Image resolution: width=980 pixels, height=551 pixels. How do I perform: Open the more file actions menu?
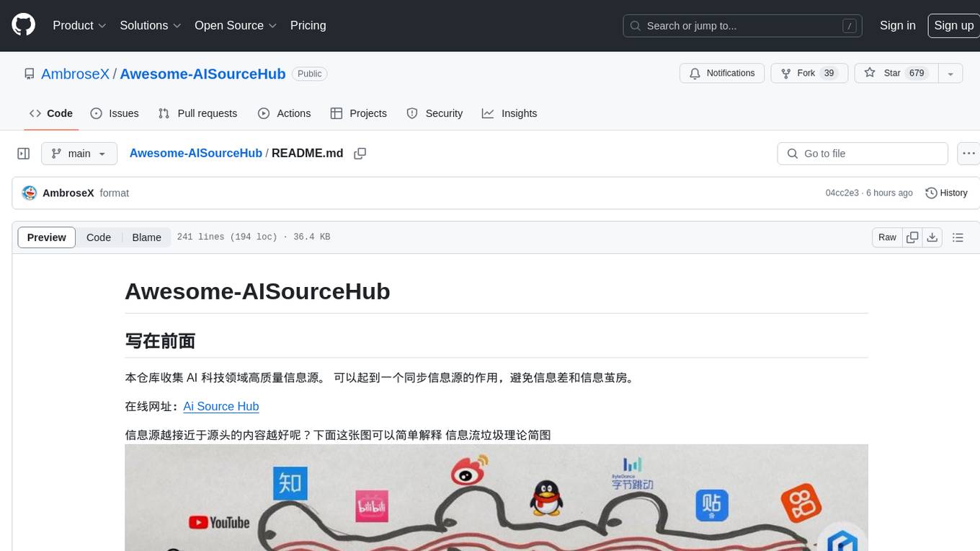[x=968, y=154]
